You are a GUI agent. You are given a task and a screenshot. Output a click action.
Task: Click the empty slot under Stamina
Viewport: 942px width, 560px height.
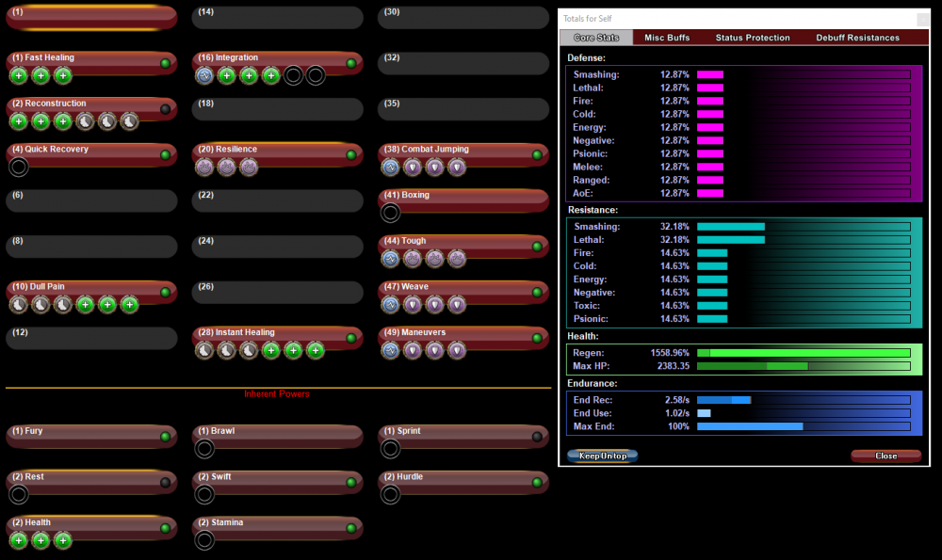204,540
